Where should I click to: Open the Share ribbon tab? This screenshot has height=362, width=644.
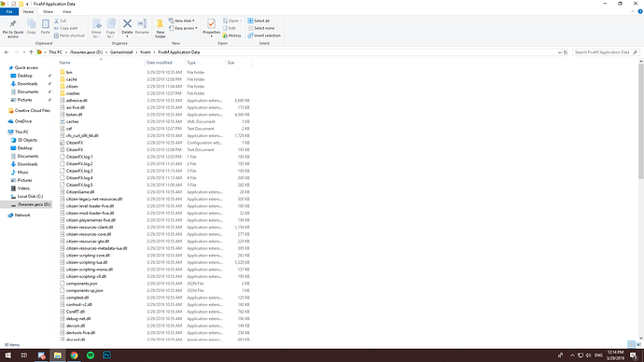click(48, 12)
